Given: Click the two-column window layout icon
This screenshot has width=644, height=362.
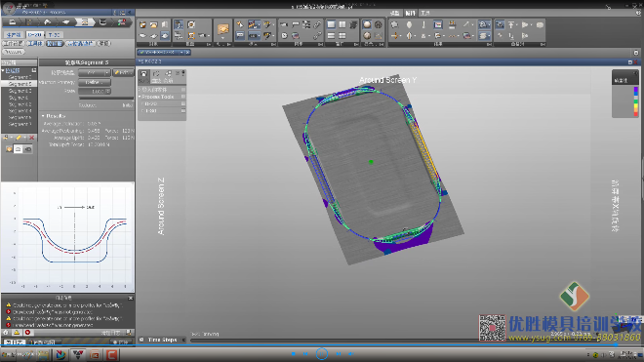Looking at the screenshot, I should 342,24.
